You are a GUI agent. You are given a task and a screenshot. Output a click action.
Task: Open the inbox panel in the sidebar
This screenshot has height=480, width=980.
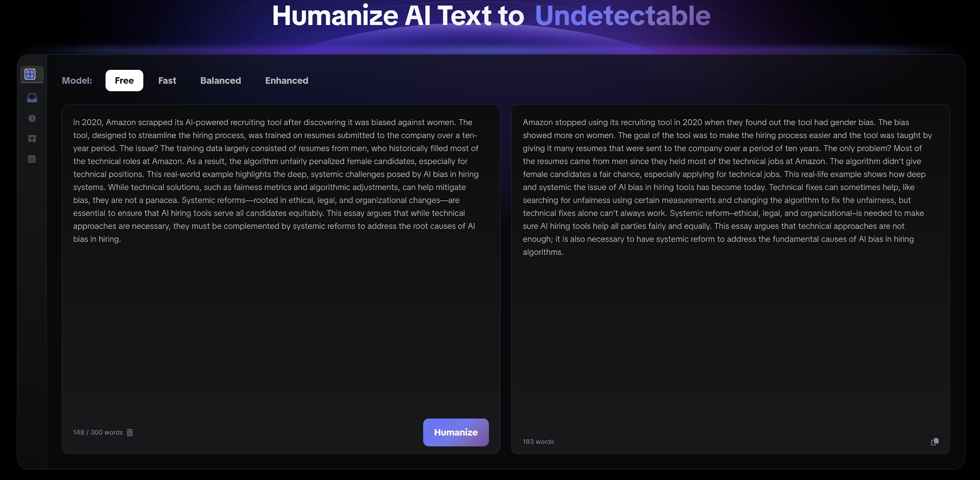pyautogui.click(x=31, y=98)
